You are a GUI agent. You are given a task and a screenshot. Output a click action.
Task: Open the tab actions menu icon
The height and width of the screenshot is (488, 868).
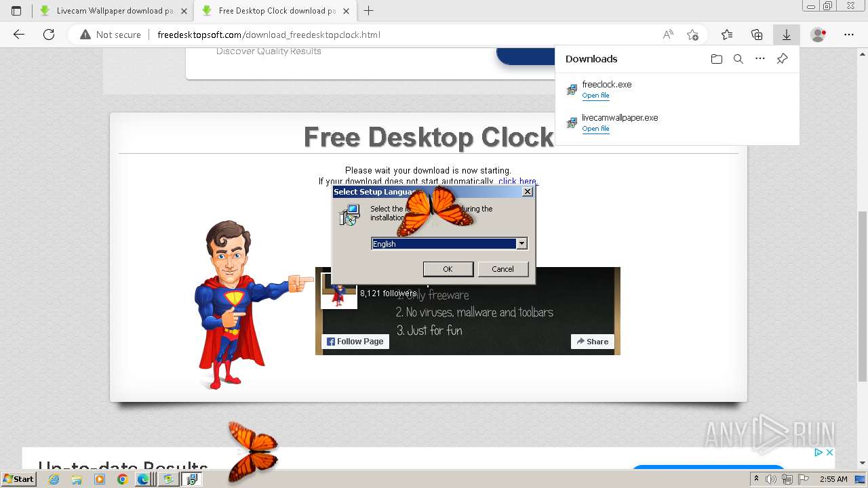pyautogui.click(x=16, y=11)
